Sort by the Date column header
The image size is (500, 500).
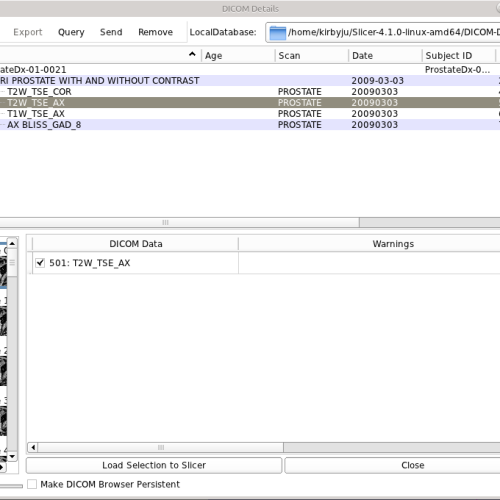(385, 56)
